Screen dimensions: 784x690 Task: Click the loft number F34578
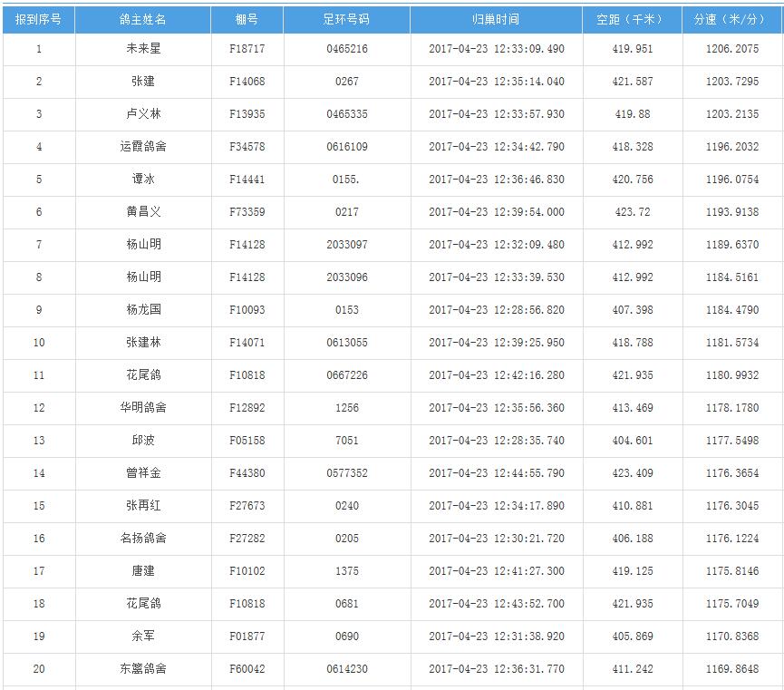click(247, 147)
